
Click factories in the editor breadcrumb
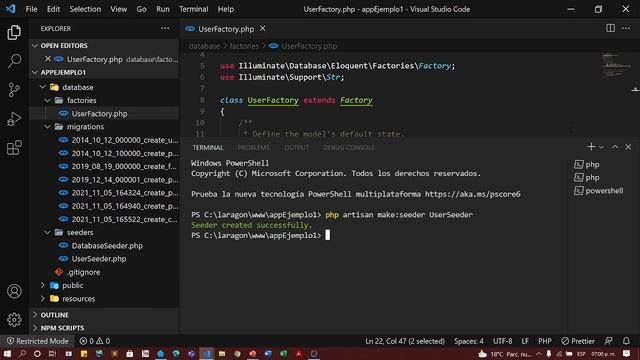tap(244, 46)
